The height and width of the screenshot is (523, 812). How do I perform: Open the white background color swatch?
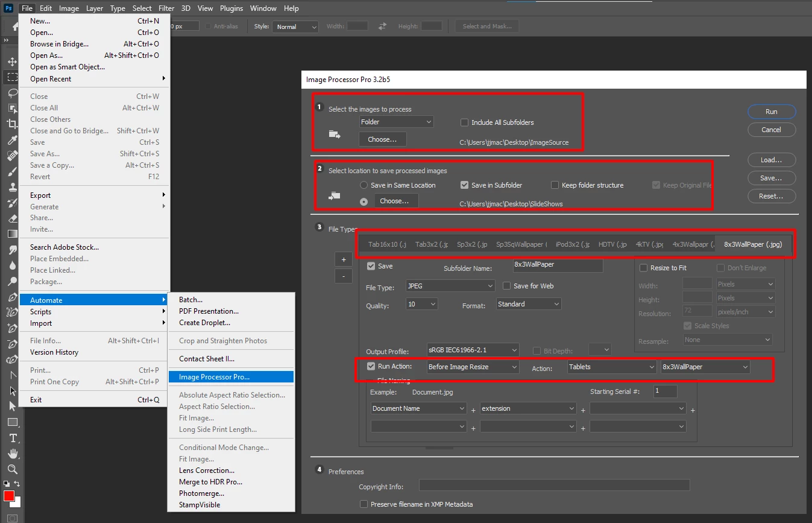click(x=17, y=504)
